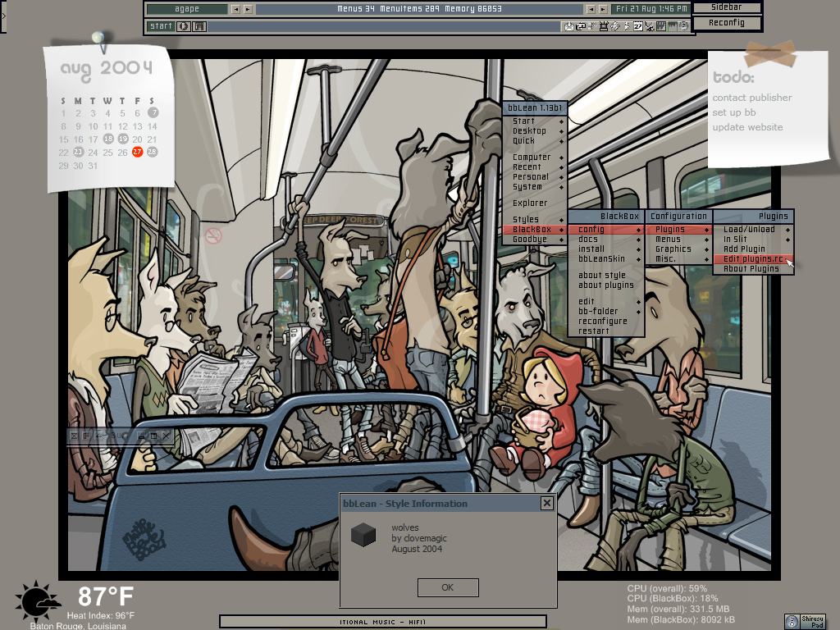Open the start menu button
Image resolution: width=840 pixels, height=630 pixels.
click(161, 26)
